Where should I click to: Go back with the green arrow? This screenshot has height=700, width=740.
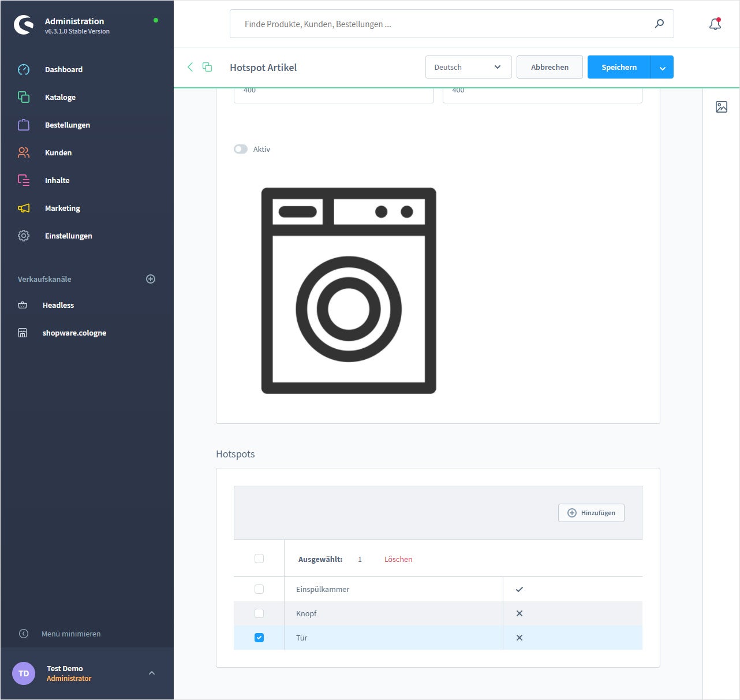tap(190, 67)
